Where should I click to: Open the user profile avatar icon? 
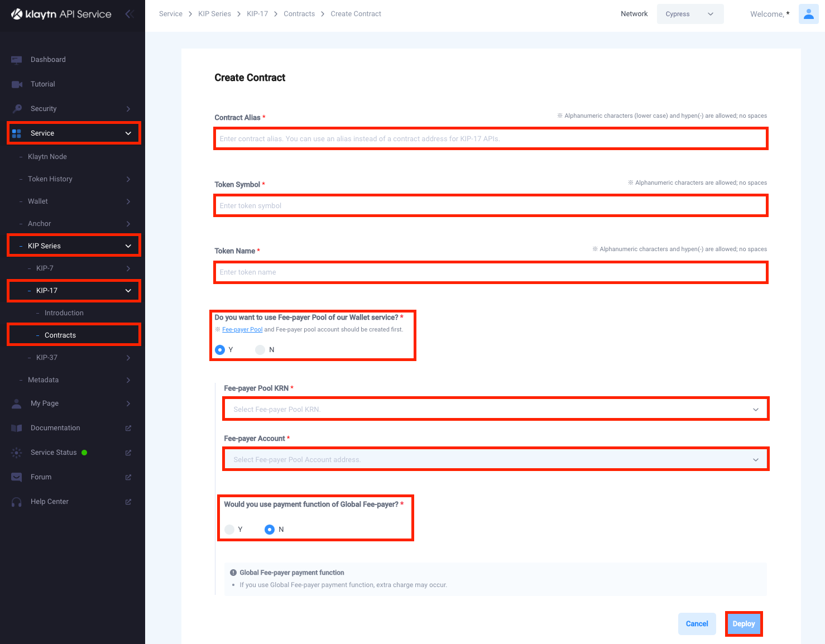pos(809,14)
